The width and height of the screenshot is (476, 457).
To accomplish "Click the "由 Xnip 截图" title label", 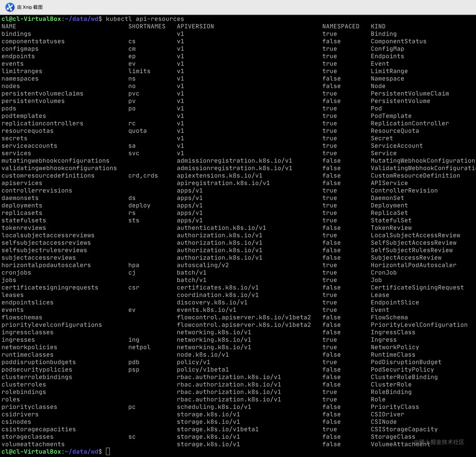I will click(29, 7).
